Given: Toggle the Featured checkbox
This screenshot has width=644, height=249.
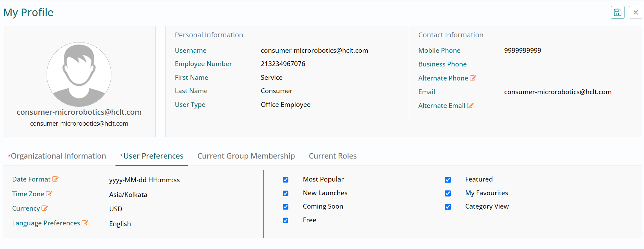Looking at the screenshot, I should [x=448, y=180].
